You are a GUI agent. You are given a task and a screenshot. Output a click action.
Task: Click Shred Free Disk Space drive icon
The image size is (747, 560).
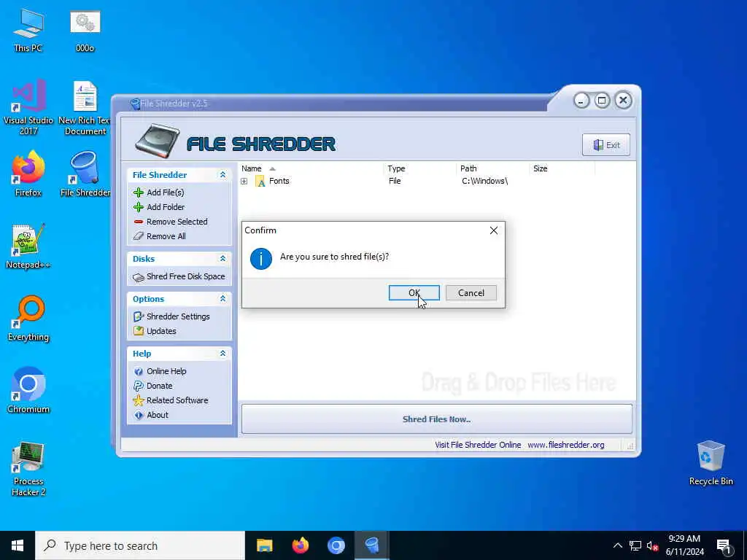point(139,277)
